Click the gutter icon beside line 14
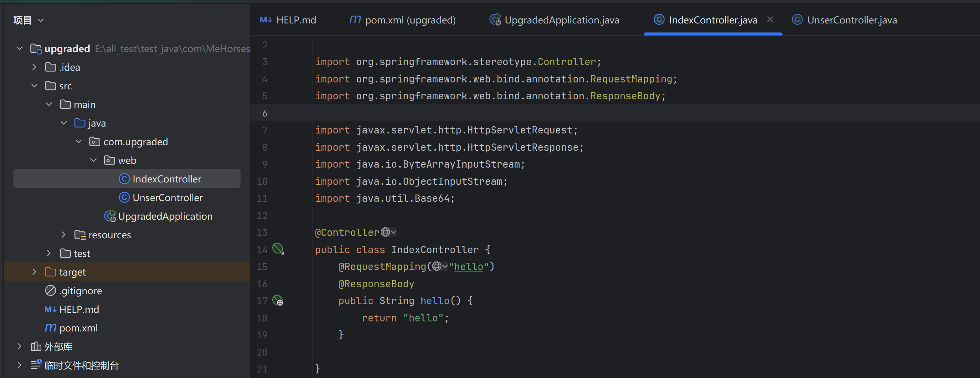The image size is (980, 378). (x=278, y=249)
